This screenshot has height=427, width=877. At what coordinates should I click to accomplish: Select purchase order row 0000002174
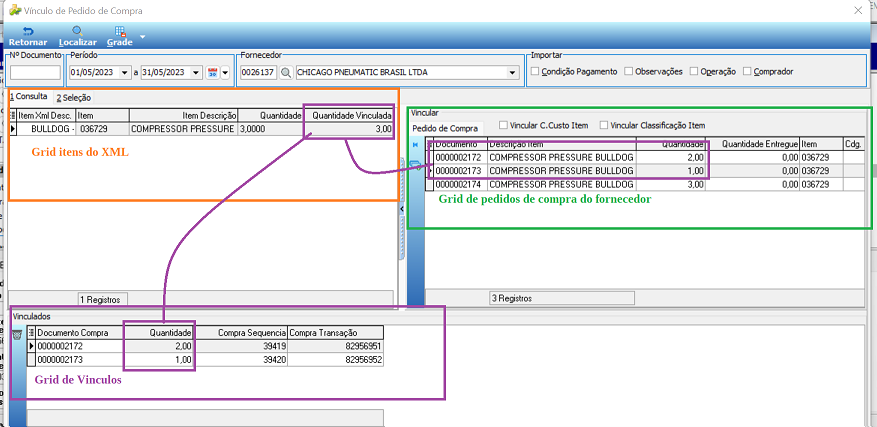[x=645, y=184]
